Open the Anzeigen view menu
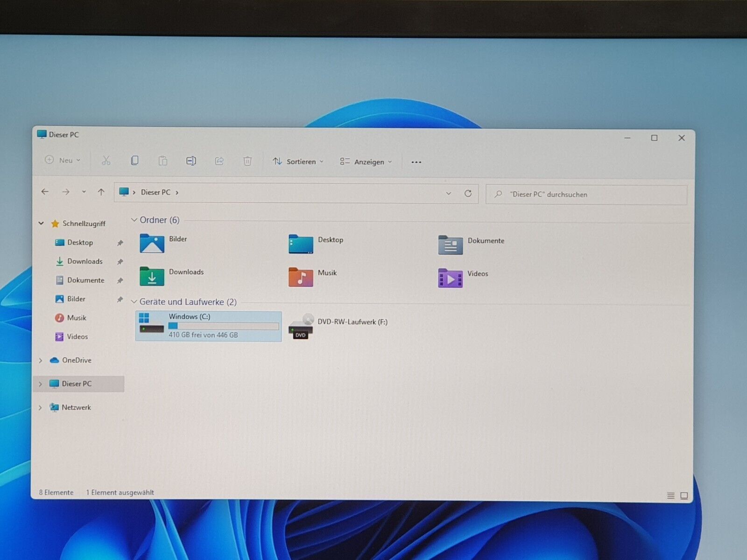747x560 pixels. pos(366,162)
